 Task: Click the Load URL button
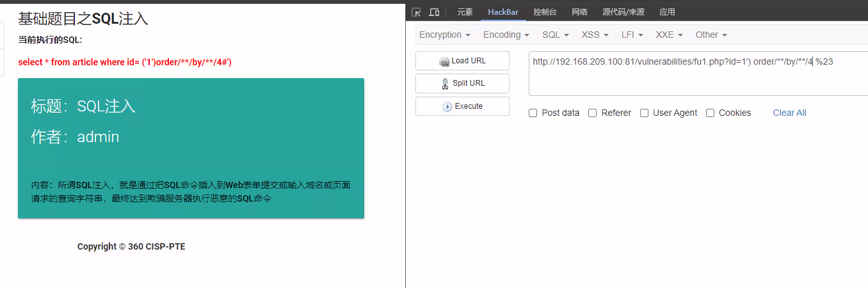[462, 61]
